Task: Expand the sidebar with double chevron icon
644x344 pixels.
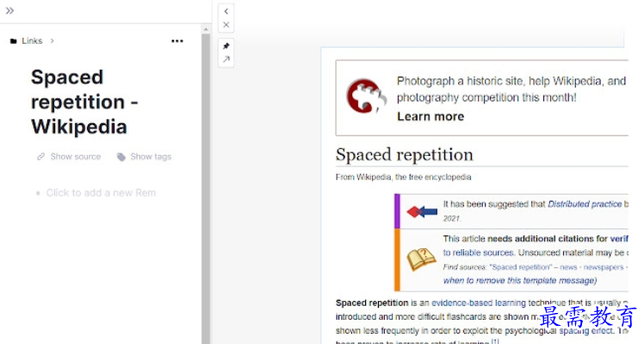Action: (x=9, y=10)
